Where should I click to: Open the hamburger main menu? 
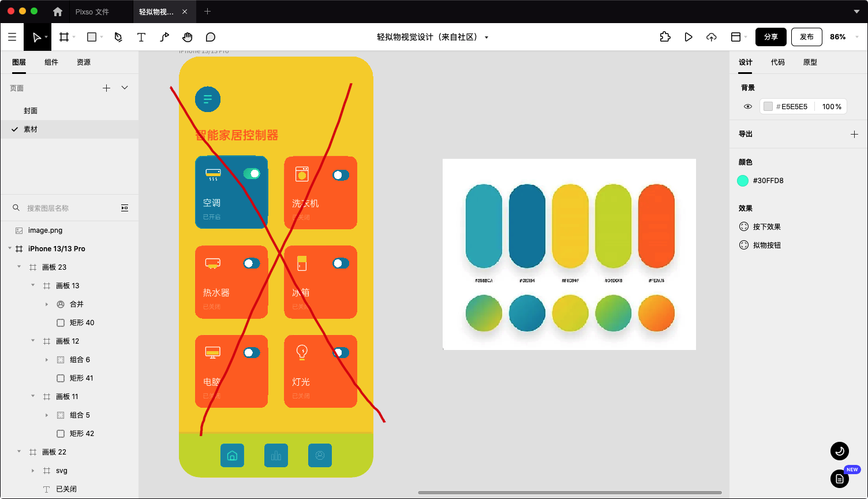pyautogui.click(x=12, y=37)
